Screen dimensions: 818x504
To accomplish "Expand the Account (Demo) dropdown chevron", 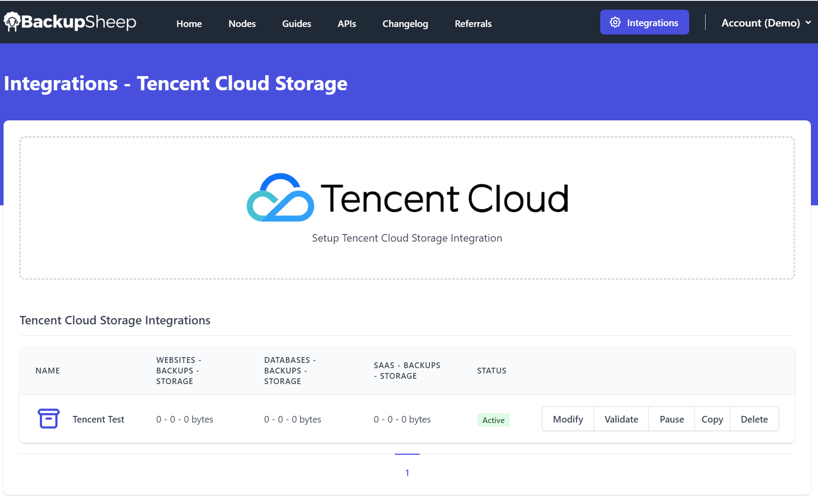I will [808, 23].
